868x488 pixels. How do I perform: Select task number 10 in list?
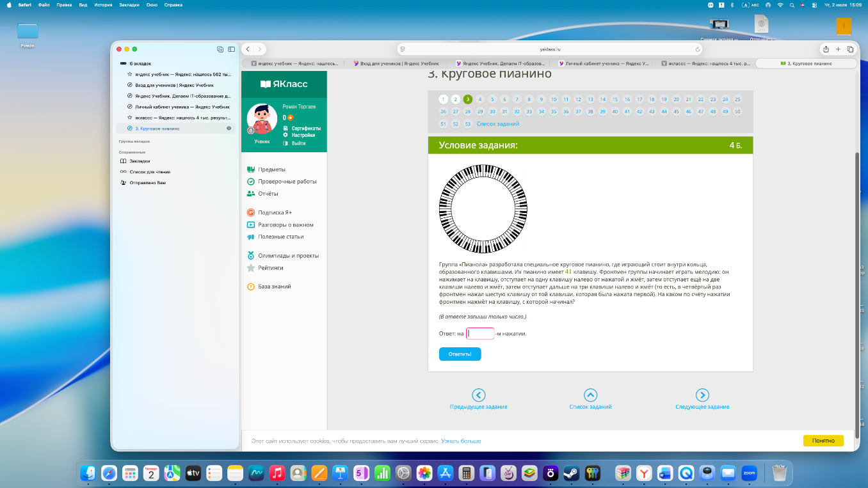pyautogui.click(x=554, y=99)
